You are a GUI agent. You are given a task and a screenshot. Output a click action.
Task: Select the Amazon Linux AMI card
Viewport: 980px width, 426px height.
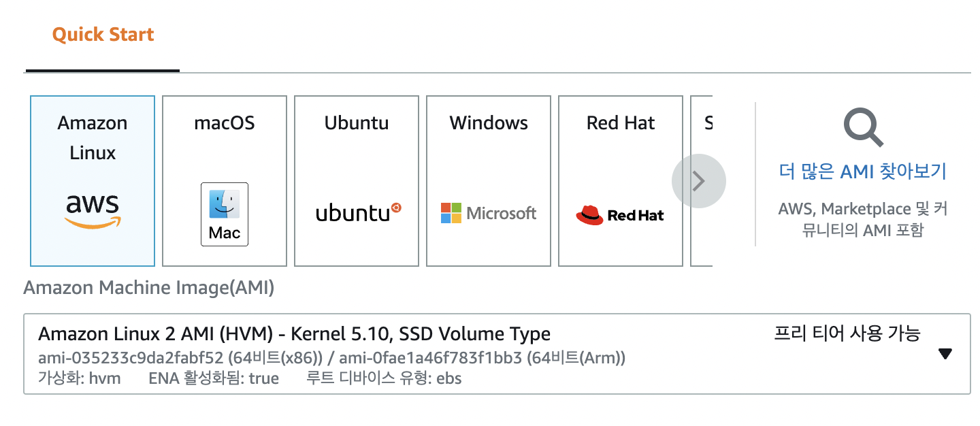click(93, 181)
